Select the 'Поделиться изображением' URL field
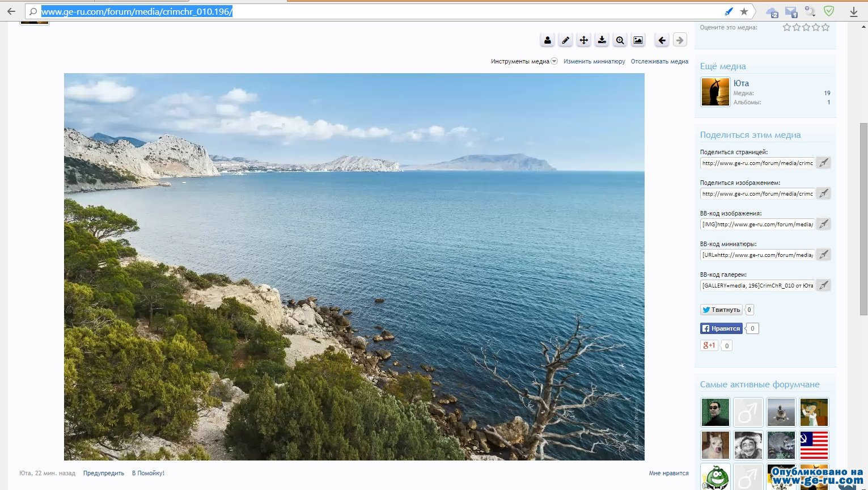 coord(757,193)
